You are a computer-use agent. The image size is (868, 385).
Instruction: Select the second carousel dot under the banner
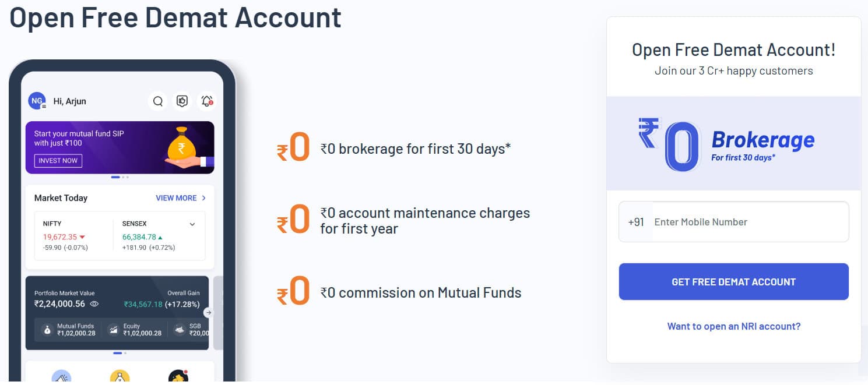pyautogui.click(x=124, y=176)
